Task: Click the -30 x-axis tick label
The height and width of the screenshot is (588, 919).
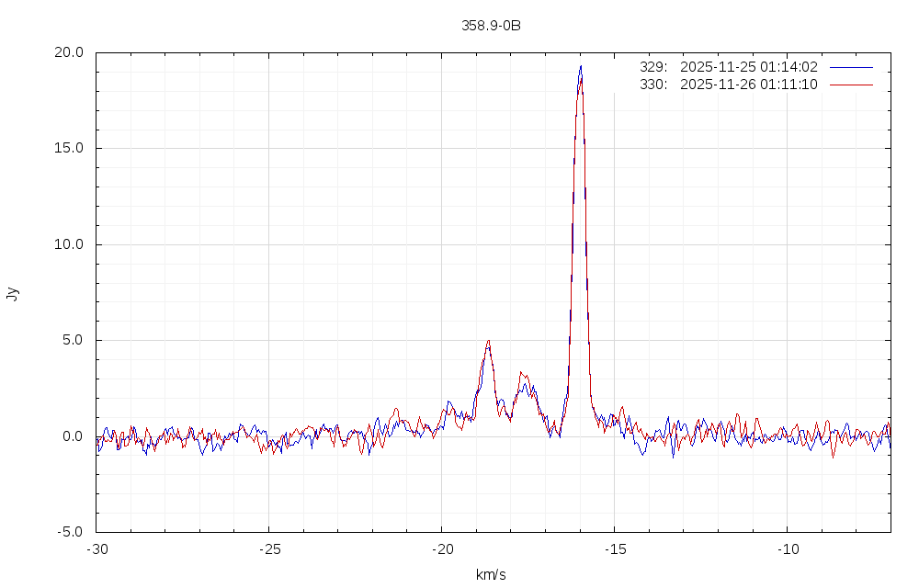Action: (96, 548)
